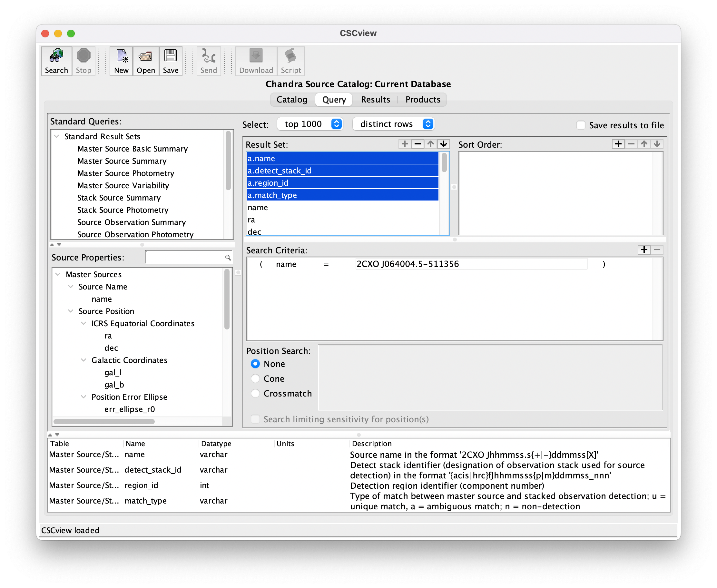Switch to the Query tab
The image size is (717, 588).
tap(334, 100)
